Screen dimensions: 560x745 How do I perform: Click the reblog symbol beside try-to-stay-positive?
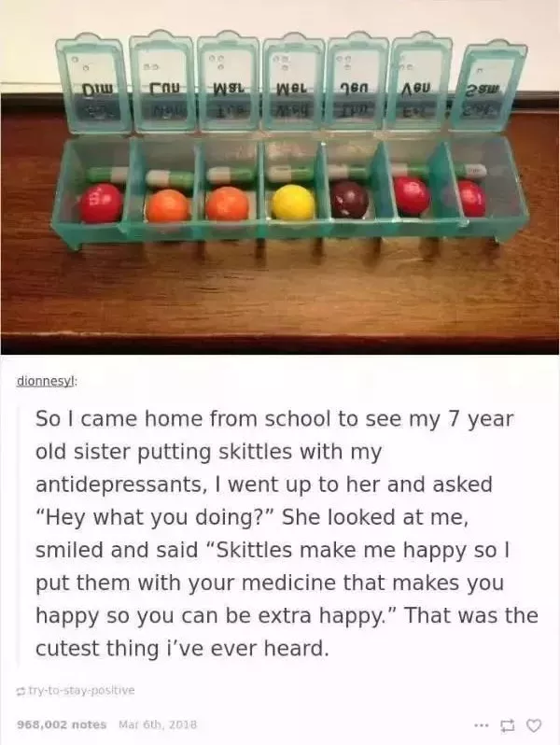[x=20, y=690]
